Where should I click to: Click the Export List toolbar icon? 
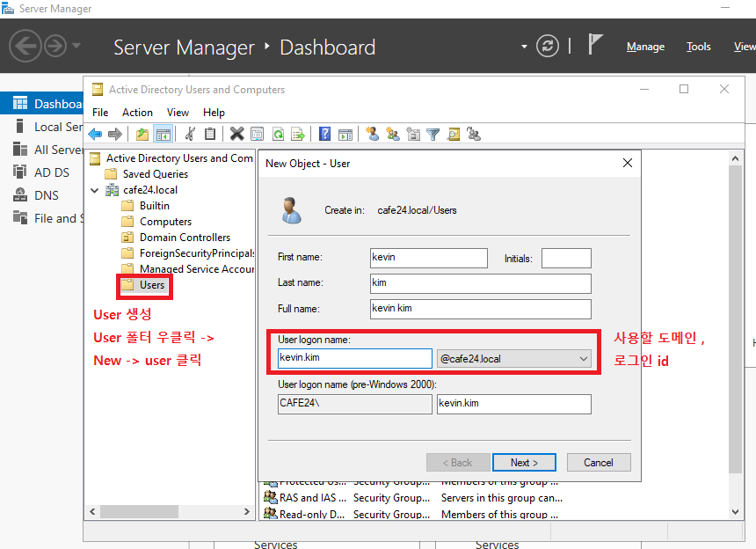tap(298, 134)
